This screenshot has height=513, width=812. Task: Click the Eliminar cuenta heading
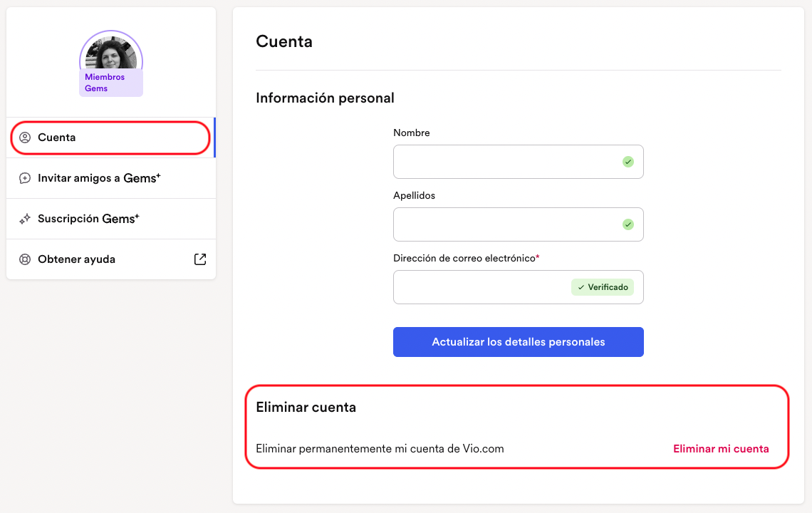(x=306, y=408)
